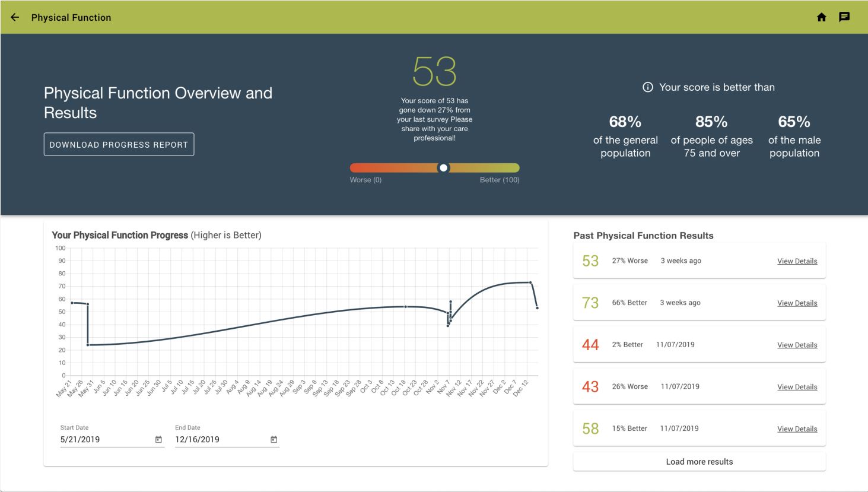View details for score 53

click(x=797, y=261)
